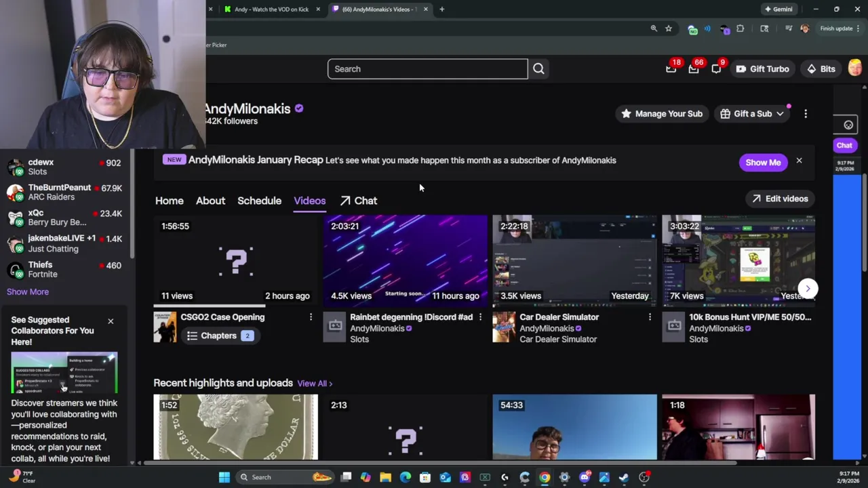Open whispers icon showing 9 badge

click(716, 68)
